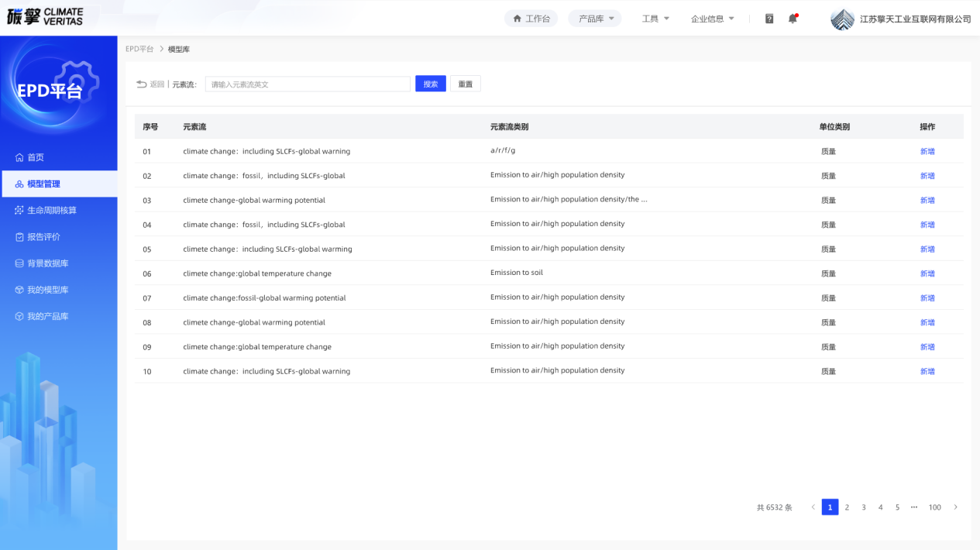This screenshot has width=980, height=550.
Task: Open the 工作台 workbench tab
Action: click(531, 19)
